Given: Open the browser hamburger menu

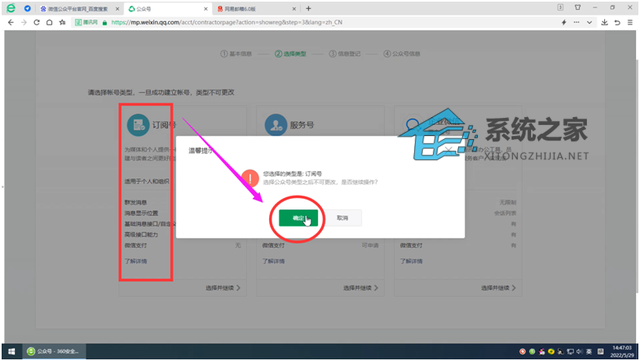Looking at the screenshot, I should point(630,22).
